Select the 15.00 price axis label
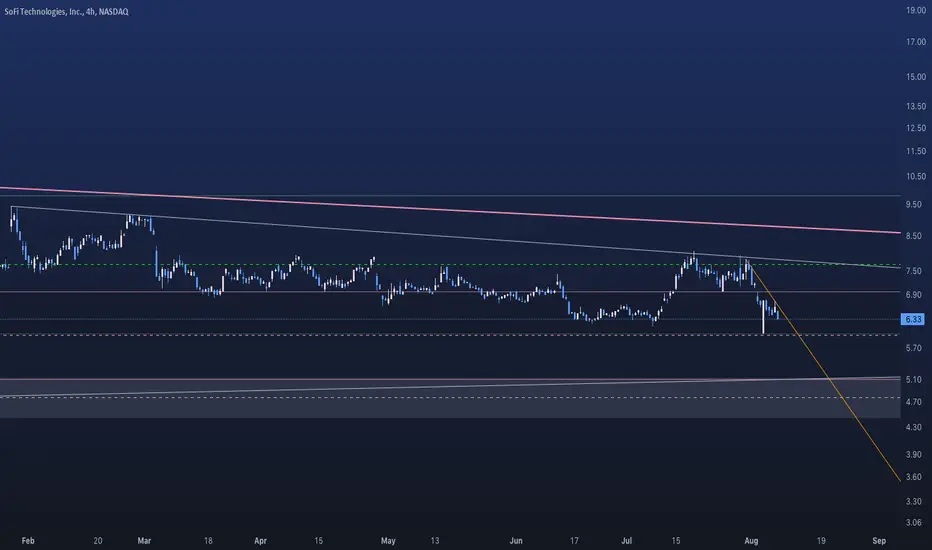This screenshot has width=932, height=550. click(x=916, y=77)
